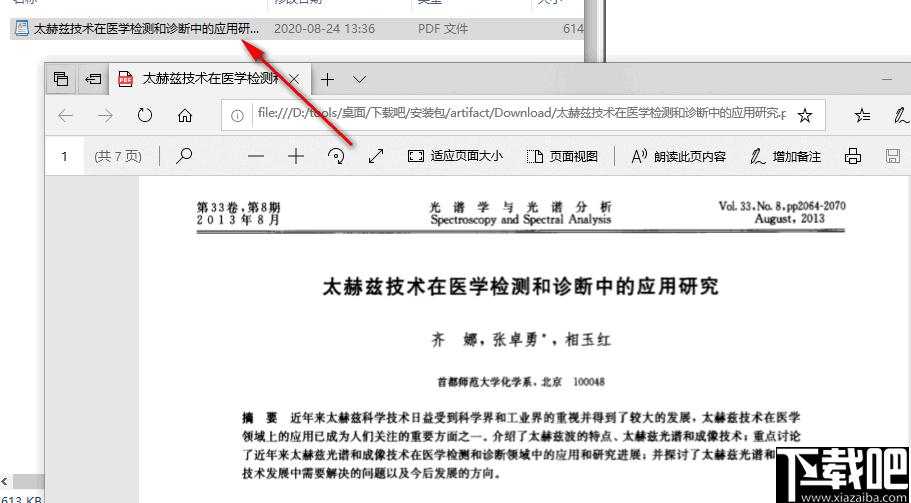This screenshot has height=503, width=911.
Task: Click the refresh page icon
Action: [x=145, y=115]
